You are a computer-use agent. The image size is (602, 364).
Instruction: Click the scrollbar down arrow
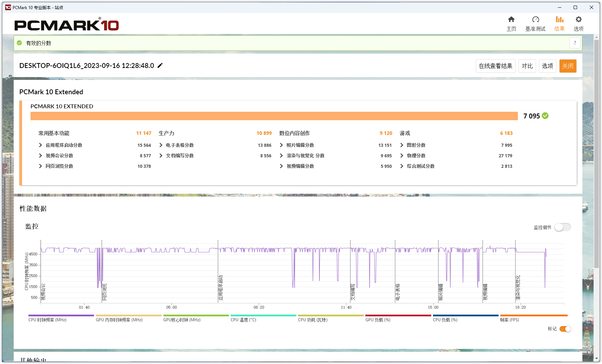click(596, 358)
